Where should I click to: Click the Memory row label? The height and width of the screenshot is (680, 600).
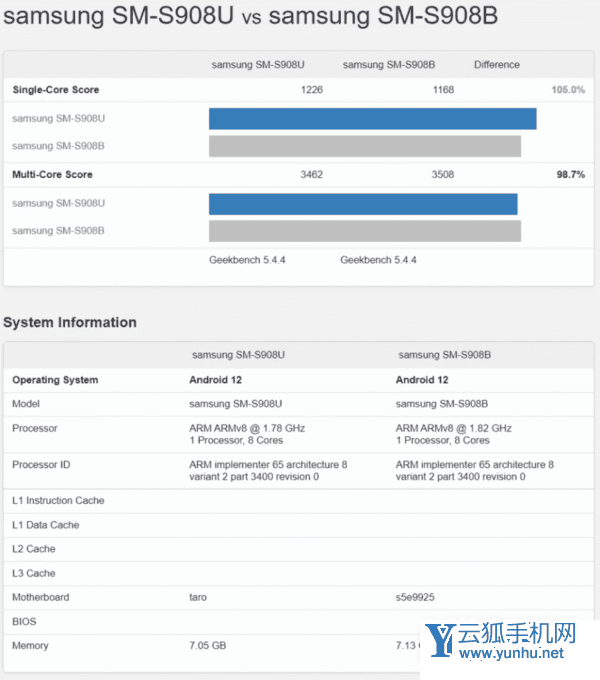[x=30, y=645]
